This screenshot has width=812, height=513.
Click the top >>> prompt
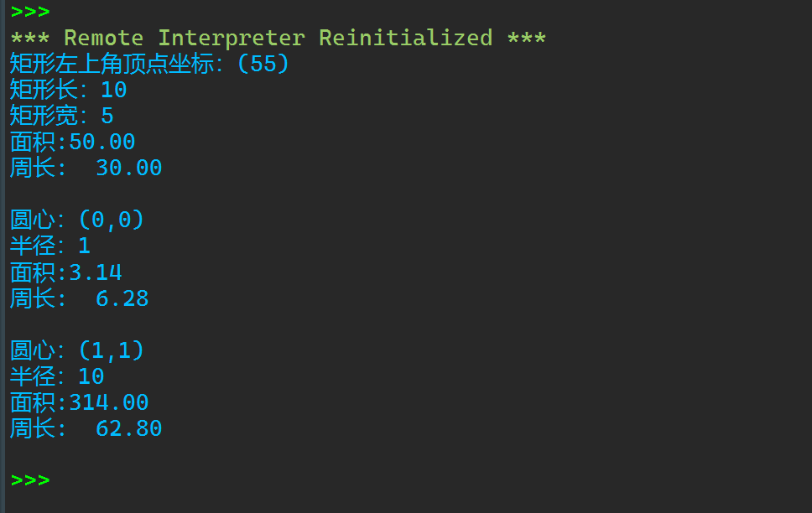pos(30,12)
